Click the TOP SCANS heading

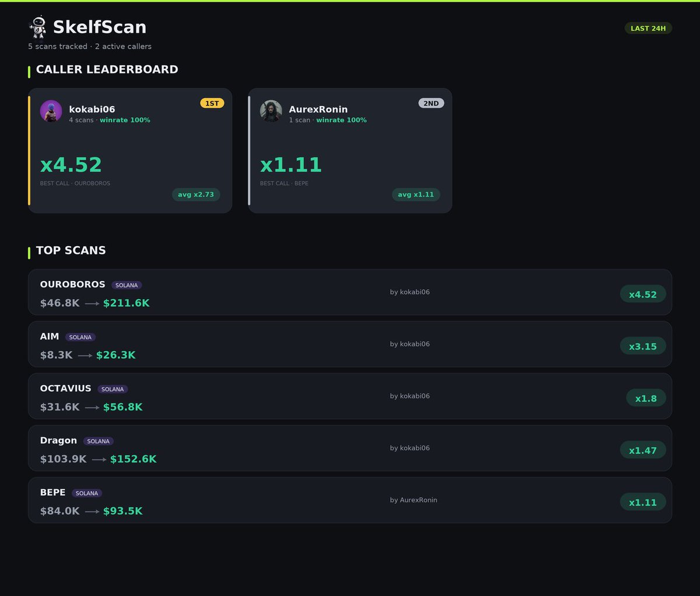[71, 250]
